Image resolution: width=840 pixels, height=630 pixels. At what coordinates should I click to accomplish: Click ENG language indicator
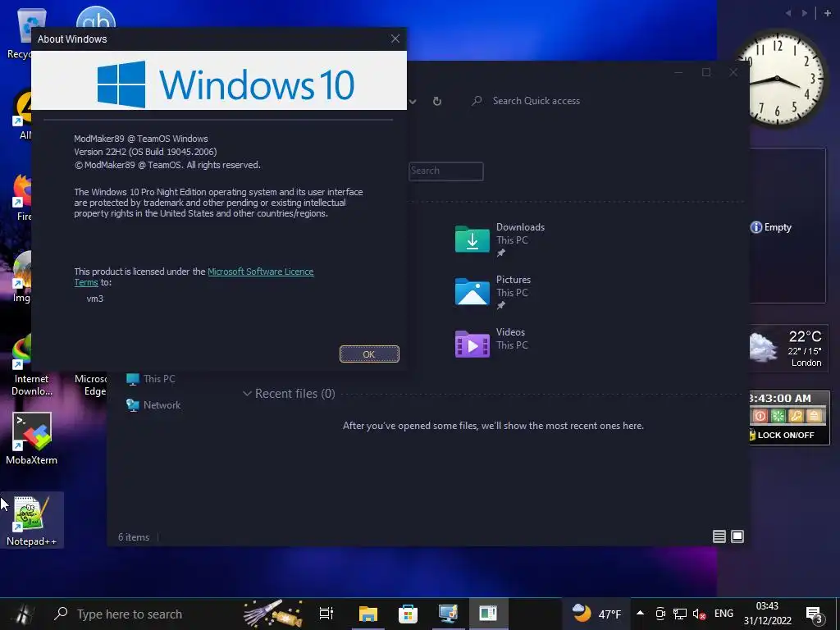tap(724, 614)
